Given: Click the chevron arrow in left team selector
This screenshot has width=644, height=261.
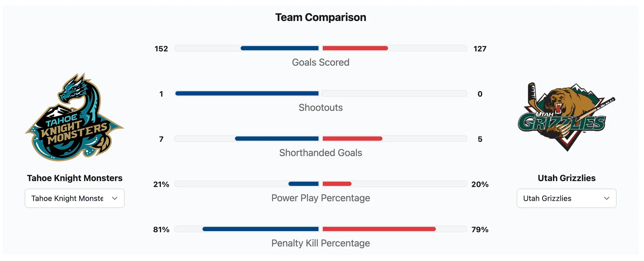Looking at the screenshot, I should [115, 198].
